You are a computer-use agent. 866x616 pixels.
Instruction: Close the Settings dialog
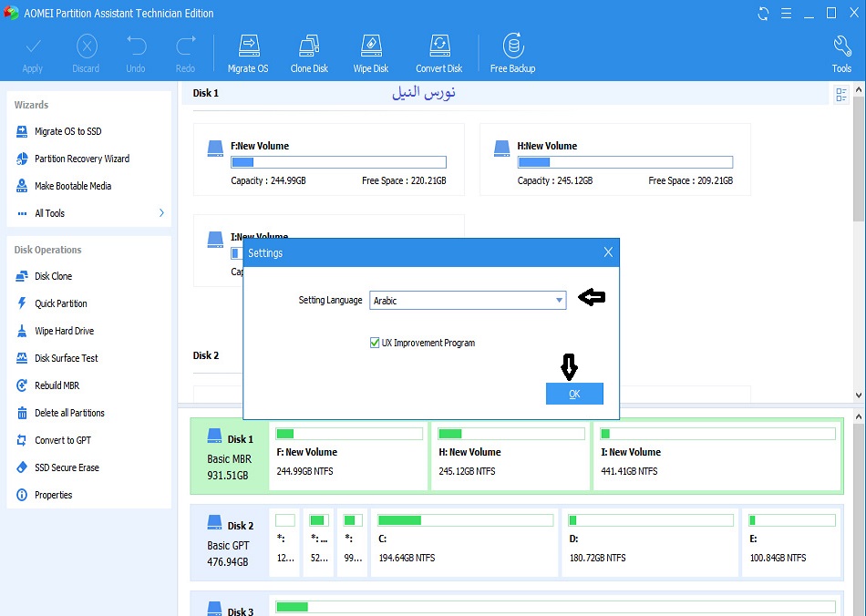[x=608, y=252]
